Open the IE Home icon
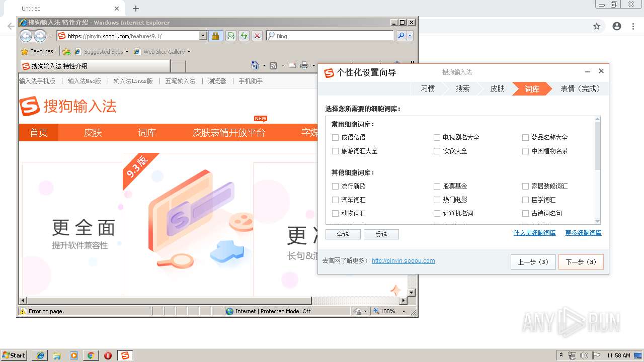 pos(255,65)
